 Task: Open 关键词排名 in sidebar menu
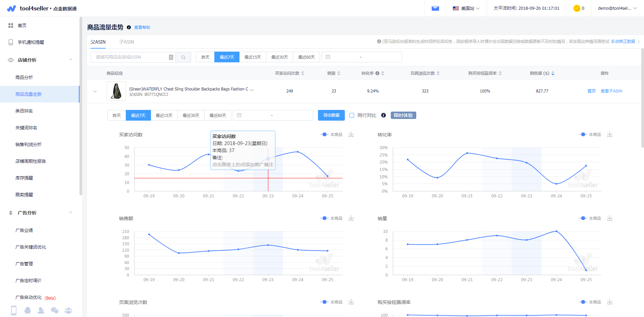[x=26, y=128]
